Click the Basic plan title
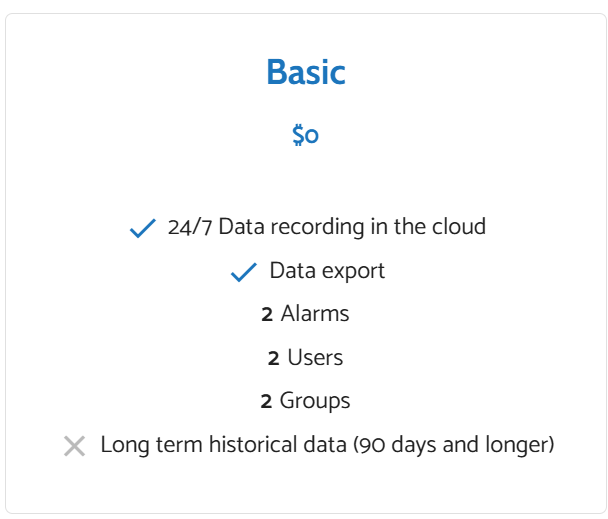608x519 pixels. (x=305, y=73)
